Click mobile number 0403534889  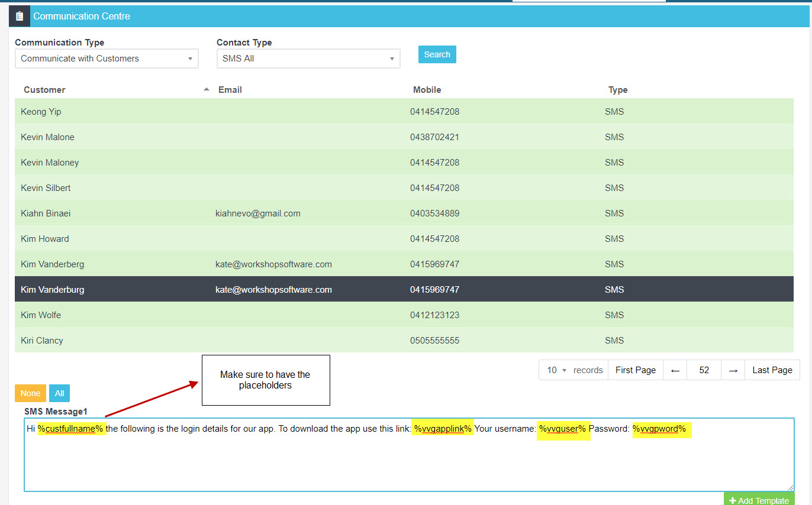pyautogui.click(x=435, y=213)
